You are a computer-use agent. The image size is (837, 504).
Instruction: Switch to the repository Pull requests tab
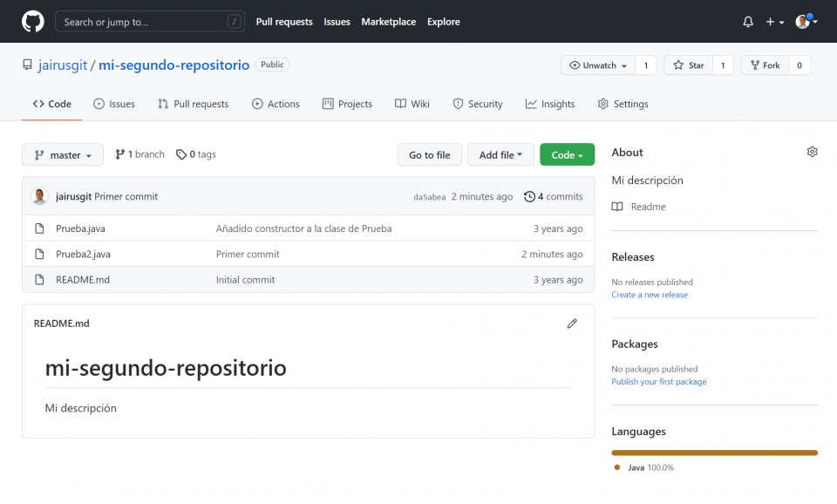194,104
